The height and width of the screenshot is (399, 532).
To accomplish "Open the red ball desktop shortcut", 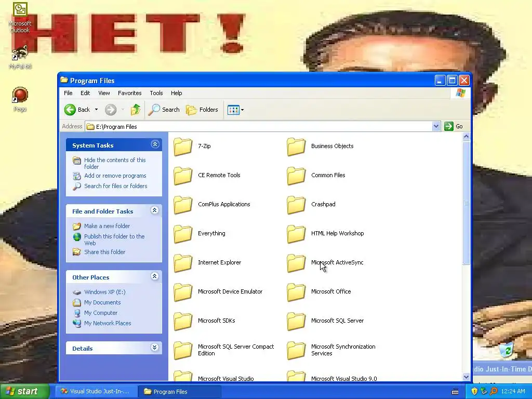I will click(20, 99).
